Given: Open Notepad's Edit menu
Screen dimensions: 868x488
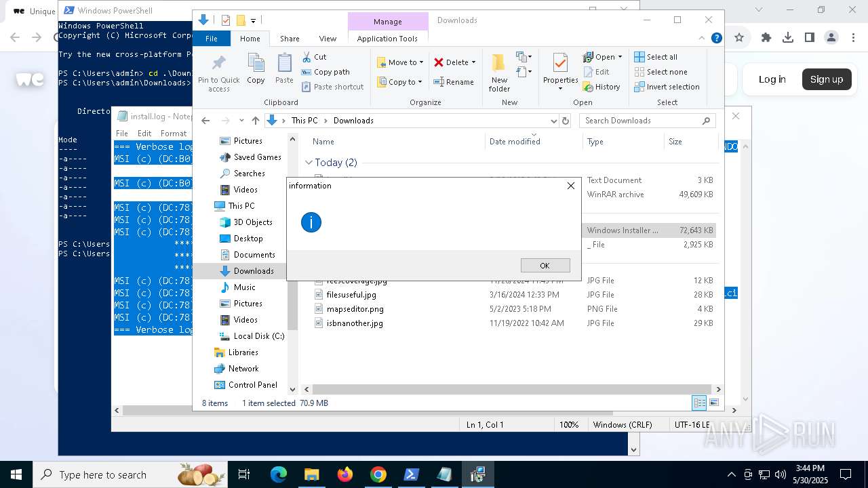Looking at the screenshot, I should pos(144,134).
